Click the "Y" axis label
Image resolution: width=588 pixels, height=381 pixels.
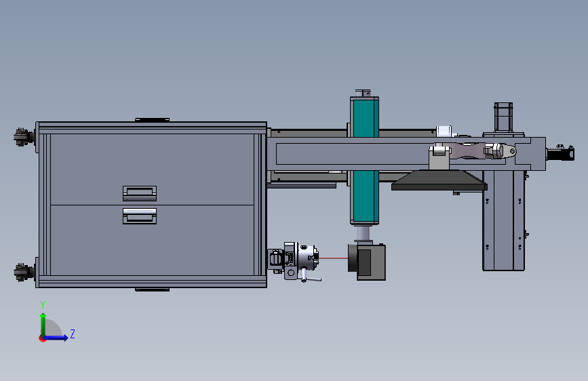click(x=43, y=305)
